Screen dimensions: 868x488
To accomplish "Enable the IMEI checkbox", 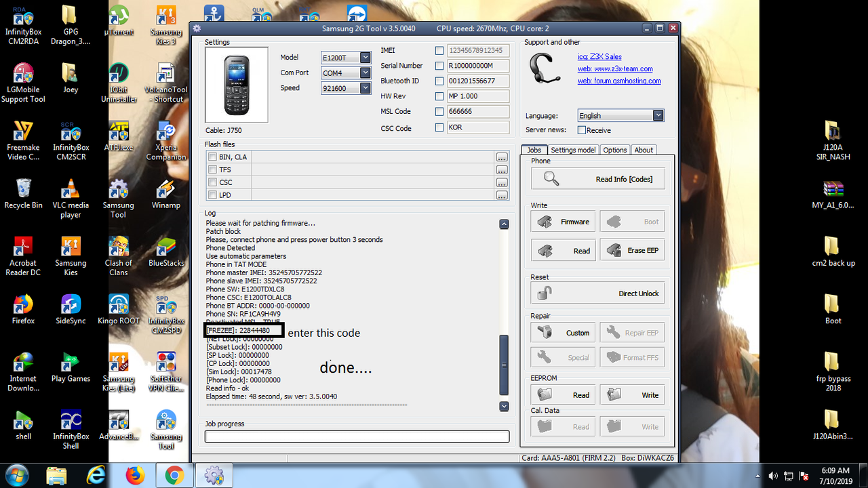I will pyautogui.click(x=439, y=51).
